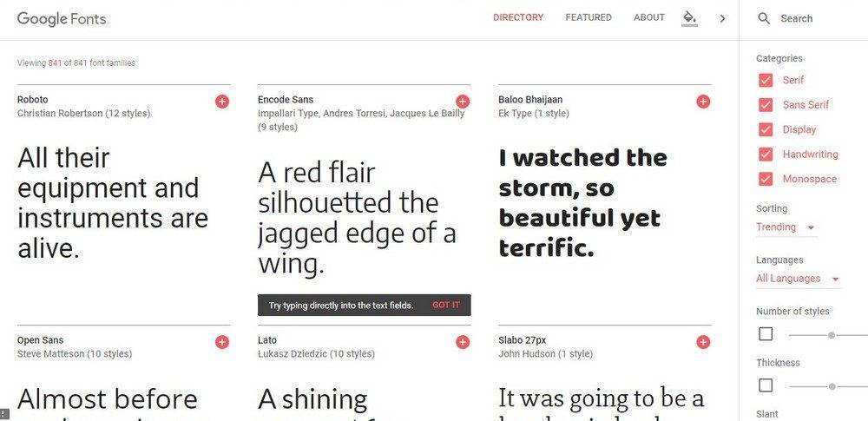Open the Encode Sans font name link
868x421 pixels.
286,100
